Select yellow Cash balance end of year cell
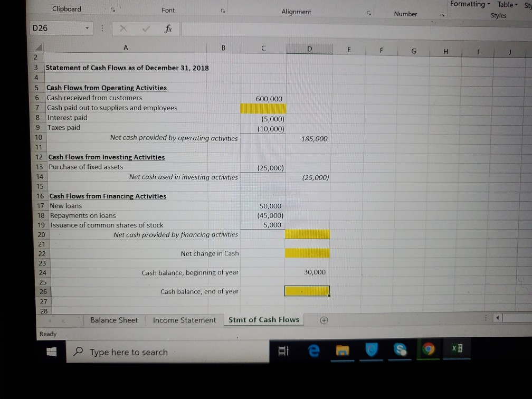Viewport: 532px width, 399px height. (x=307, y=291)
